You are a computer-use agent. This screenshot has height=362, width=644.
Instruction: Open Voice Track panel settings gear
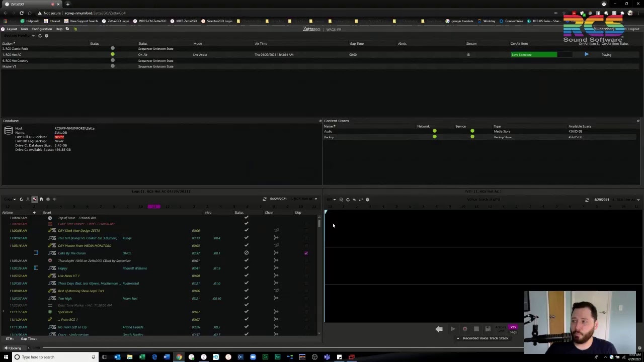pos(367,200)
